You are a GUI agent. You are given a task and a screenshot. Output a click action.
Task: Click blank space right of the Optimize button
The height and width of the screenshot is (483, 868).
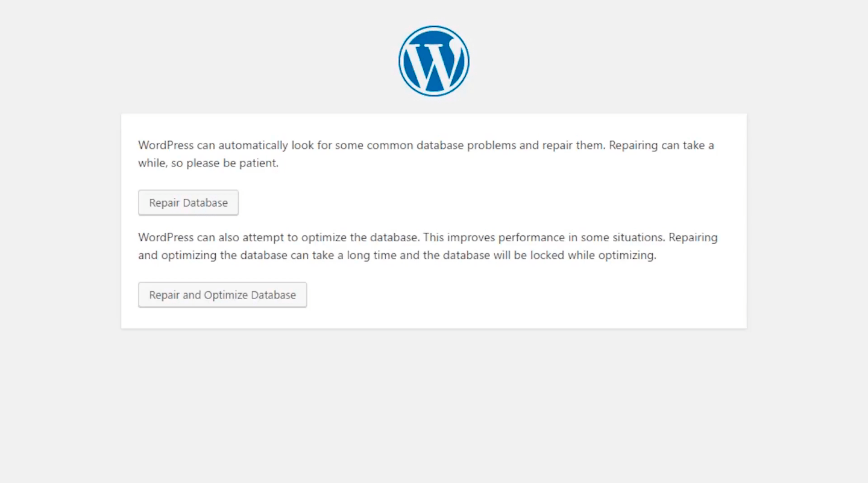tap(524, 295)
